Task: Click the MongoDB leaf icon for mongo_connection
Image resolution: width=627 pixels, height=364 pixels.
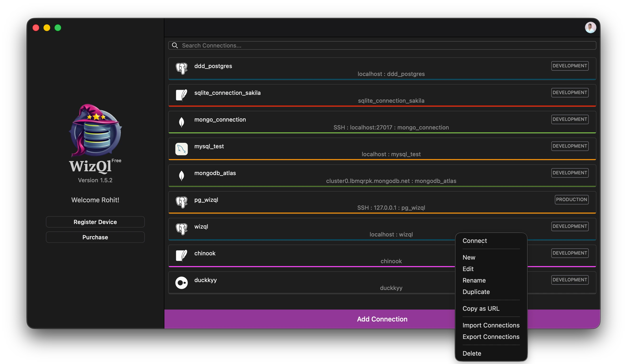Action: point(181,122)
